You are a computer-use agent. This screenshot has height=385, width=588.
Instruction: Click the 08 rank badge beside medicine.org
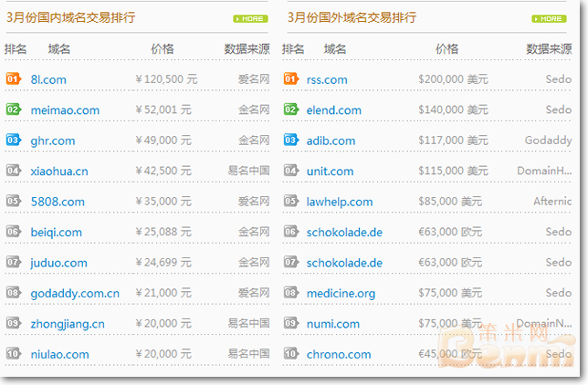[x=291, y=293]
